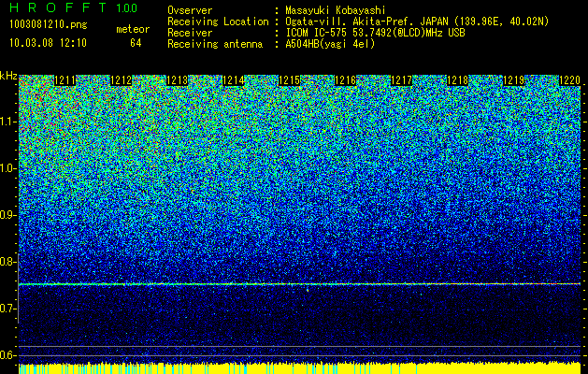Click the 1.0.0 version number
The height and width of the screenshot is (374, 588).
coord(126,7)
